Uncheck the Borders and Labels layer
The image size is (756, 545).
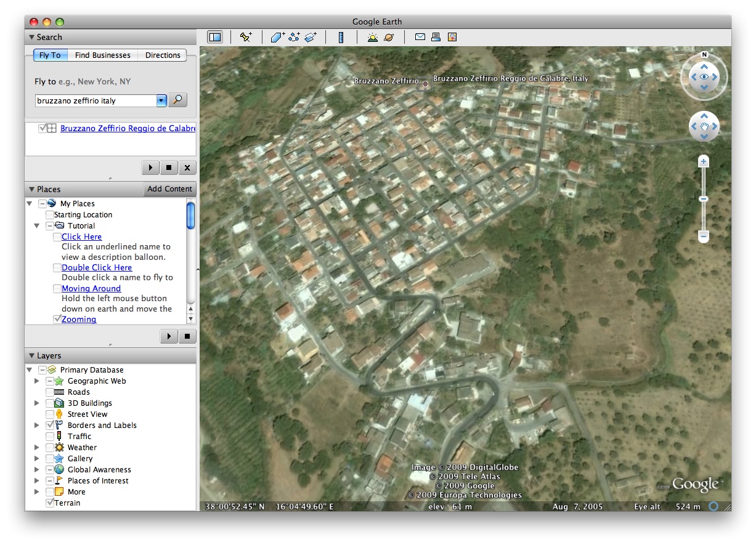click(50, 426)
